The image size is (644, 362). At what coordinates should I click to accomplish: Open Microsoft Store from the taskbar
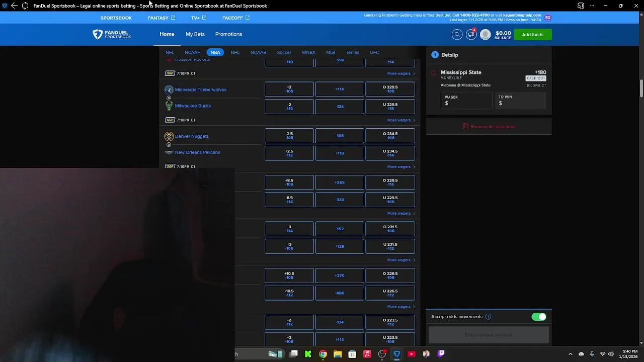[x=352, y=354]
